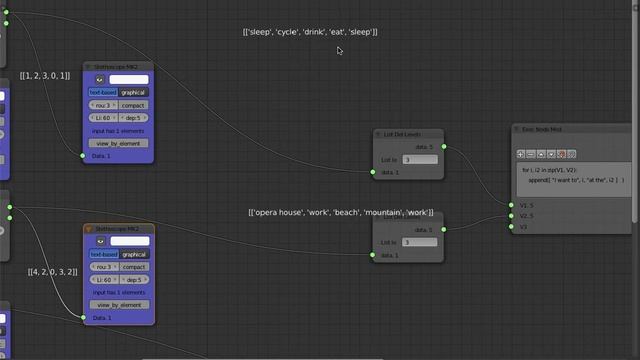Click the Data input socket of upper Stethoscope
This screenshot has height=360, width=640.
82,156
